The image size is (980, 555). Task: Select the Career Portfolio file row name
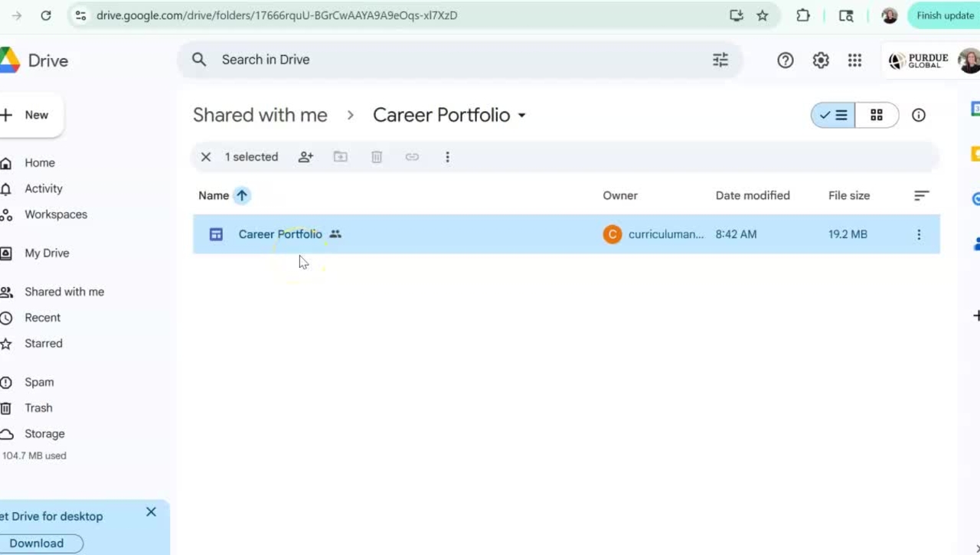pyautogui.click(x=280, y=234)
